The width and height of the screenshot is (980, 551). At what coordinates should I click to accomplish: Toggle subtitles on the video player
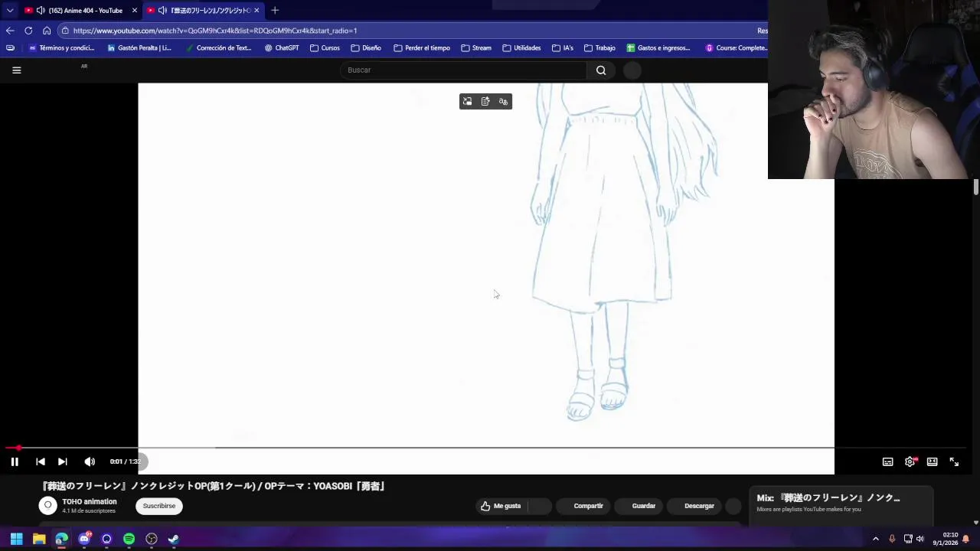[x=887, y=461]
